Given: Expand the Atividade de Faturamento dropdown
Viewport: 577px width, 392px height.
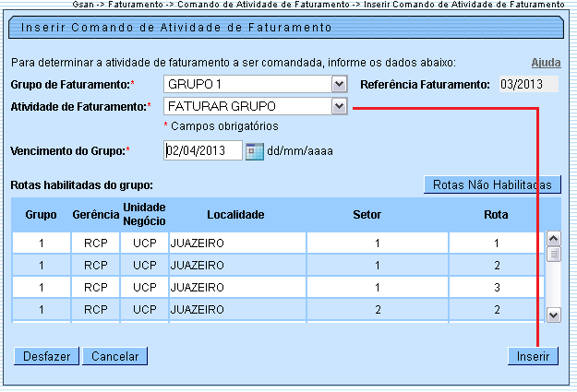Looking at the screenshot, I should click(x=339, y=107).
